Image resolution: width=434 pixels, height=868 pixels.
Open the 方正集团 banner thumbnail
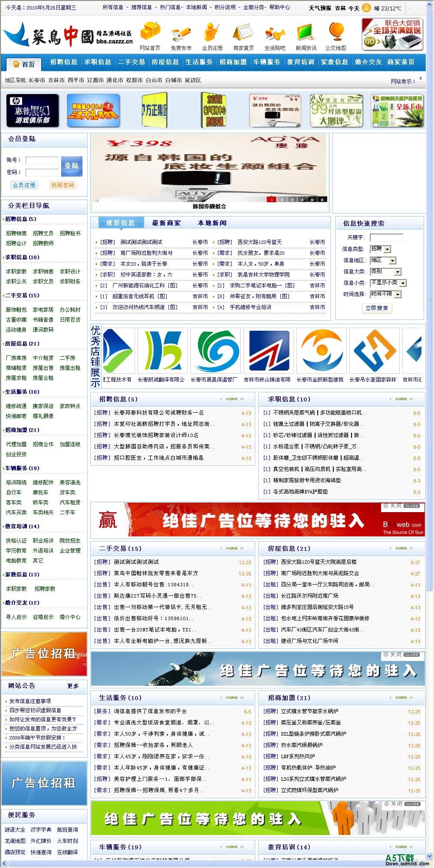tap(155, 110)
